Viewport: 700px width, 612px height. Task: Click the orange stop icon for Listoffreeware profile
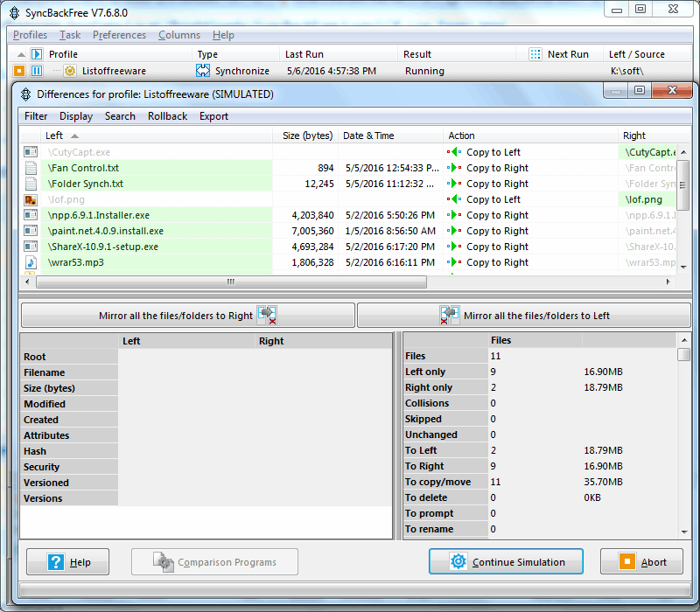19,71
